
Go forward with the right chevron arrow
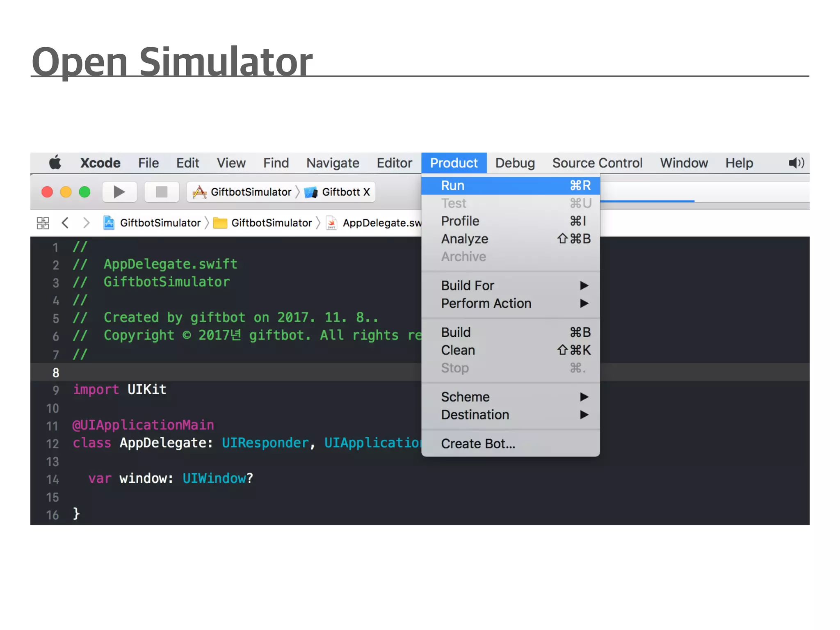click(86, 223)
